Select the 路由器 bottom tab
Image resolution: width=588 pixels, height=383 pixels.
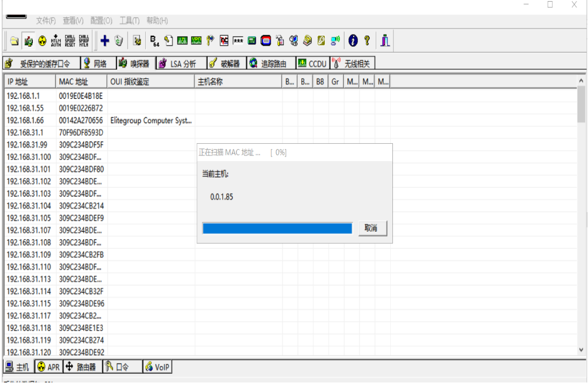click(82, 367)
